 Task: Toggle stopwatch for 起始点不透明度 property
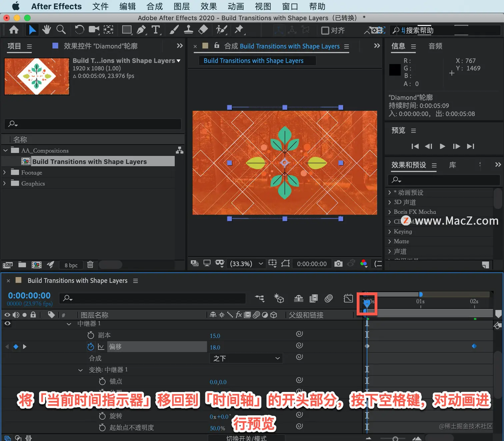pos(102,428)
